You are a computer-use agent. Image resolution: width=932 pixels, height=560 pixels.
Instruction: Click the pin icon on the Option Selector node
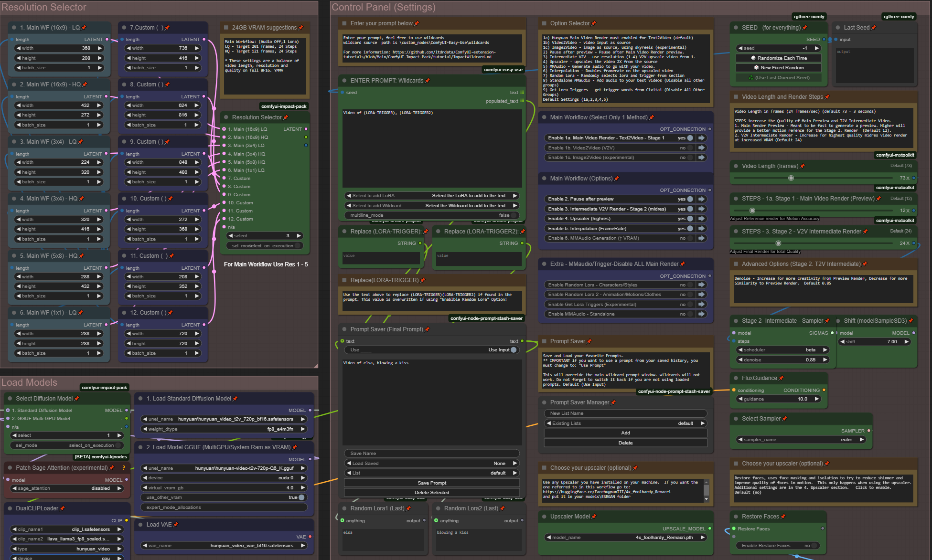[593, 23]
